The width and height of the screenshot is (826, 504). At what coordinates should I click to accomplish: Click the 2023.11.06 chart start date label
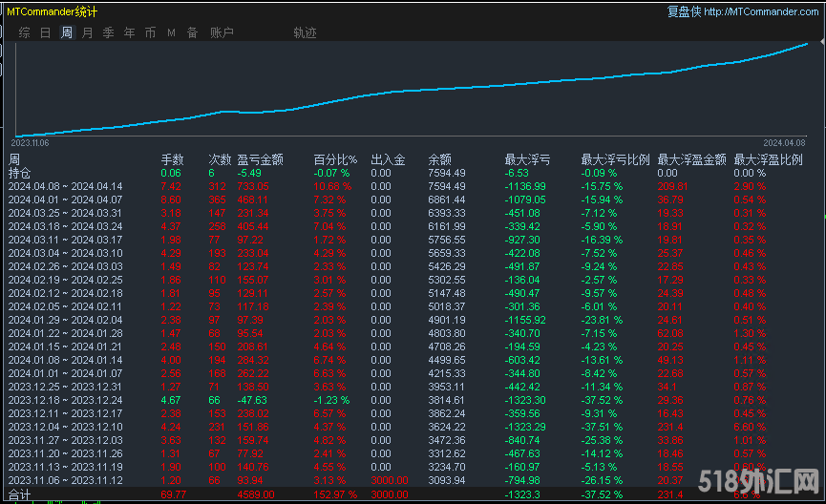tap(29, 142)
